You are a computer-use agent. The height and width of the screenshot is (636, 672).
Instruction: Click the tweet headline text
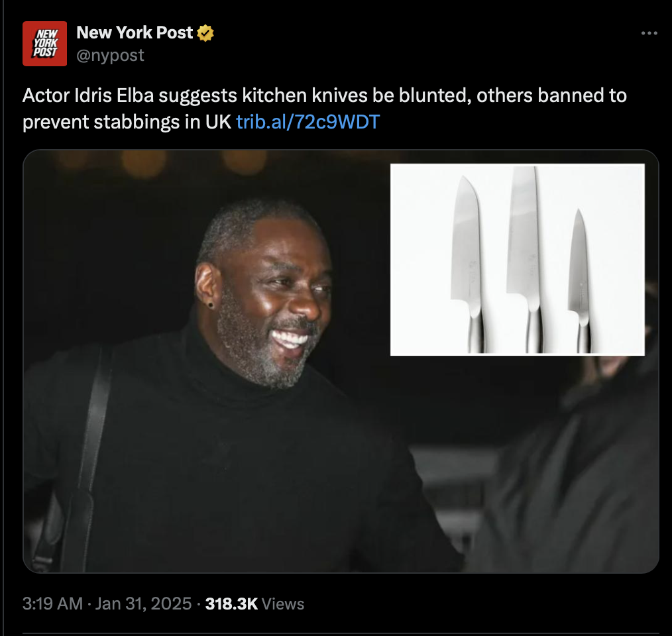coord(325,109)
